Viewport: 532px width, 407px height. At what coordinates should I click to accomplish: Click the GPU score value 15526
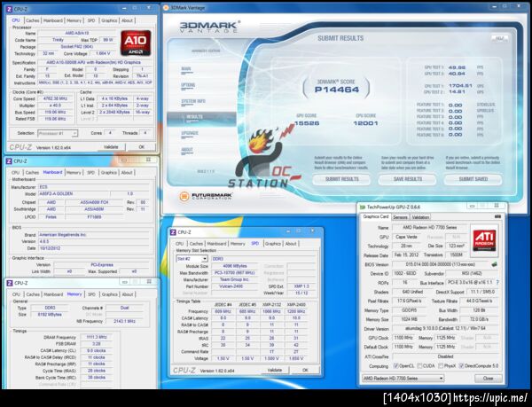pos(307,123)
